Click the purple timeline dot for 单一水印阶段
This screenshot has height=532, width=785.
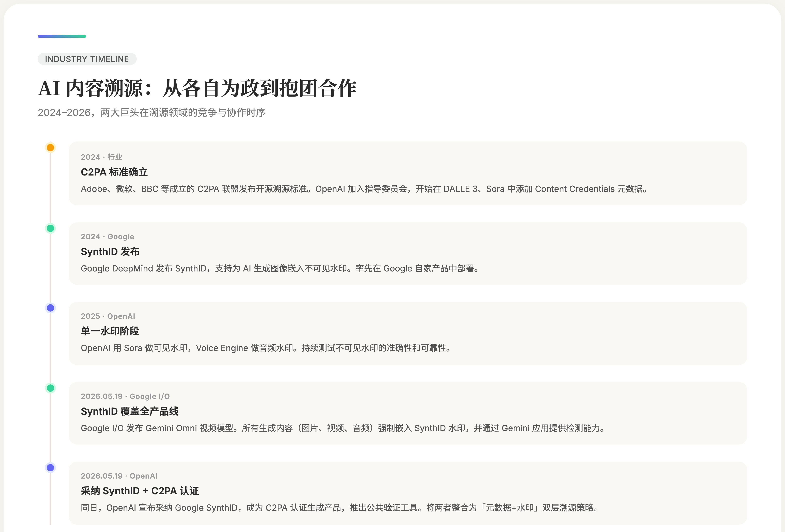(x=50, y=308)
